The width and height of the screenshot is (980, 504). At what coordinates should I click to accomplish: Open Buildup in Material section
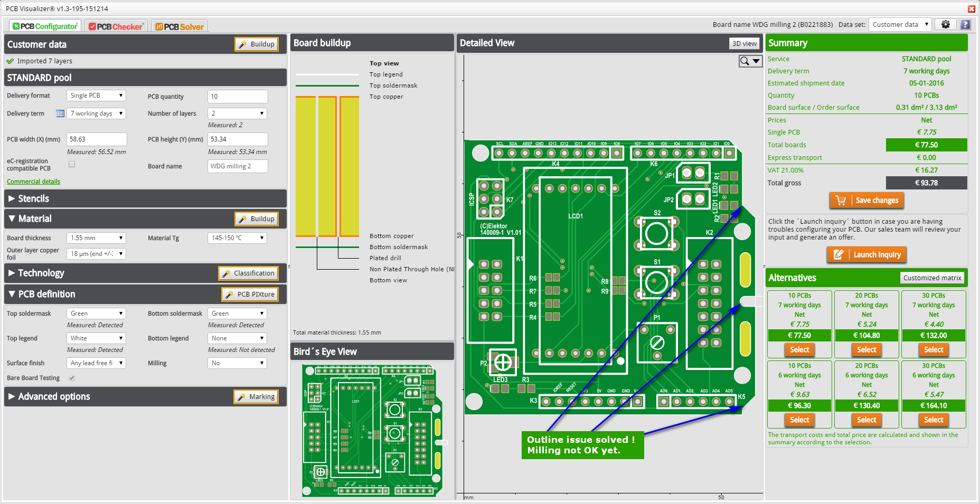point(257,219)
